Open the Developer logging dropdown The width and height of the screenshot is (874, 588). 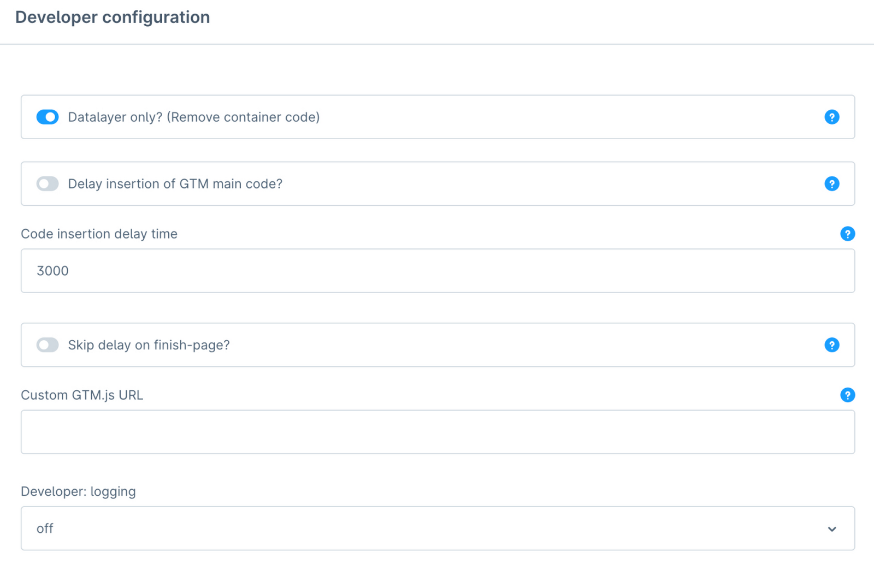pos(437,528)
